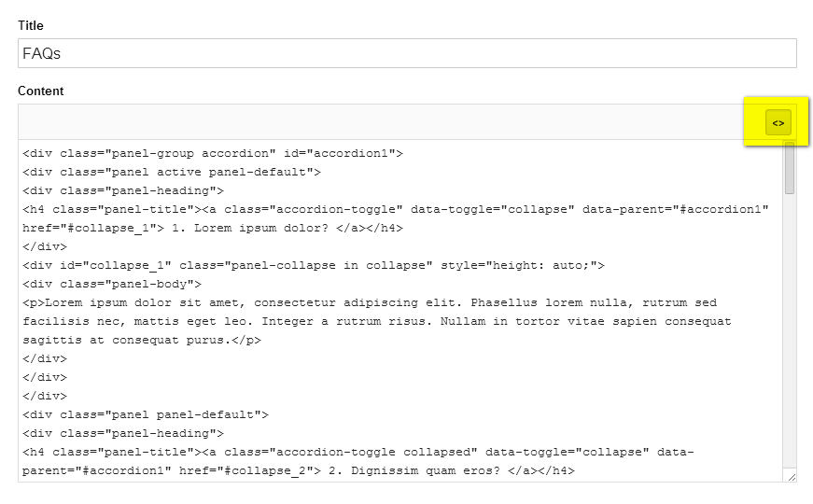Viewport: 813px width, 504px height.
Task: Click the 'sagittis at consequat purus' line
Action: pos(142,340)
